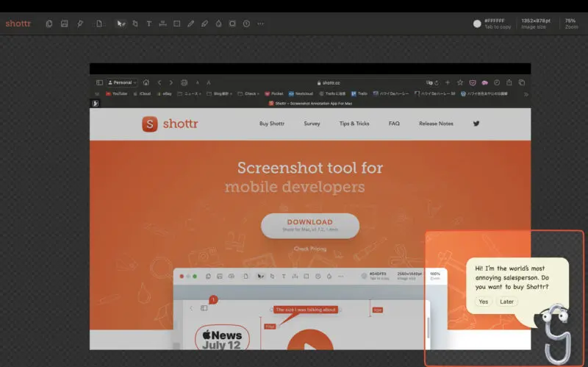Click the shottr logo in toolbar
The width and height of the screenshot is (588, 367).
coord(18,24)
